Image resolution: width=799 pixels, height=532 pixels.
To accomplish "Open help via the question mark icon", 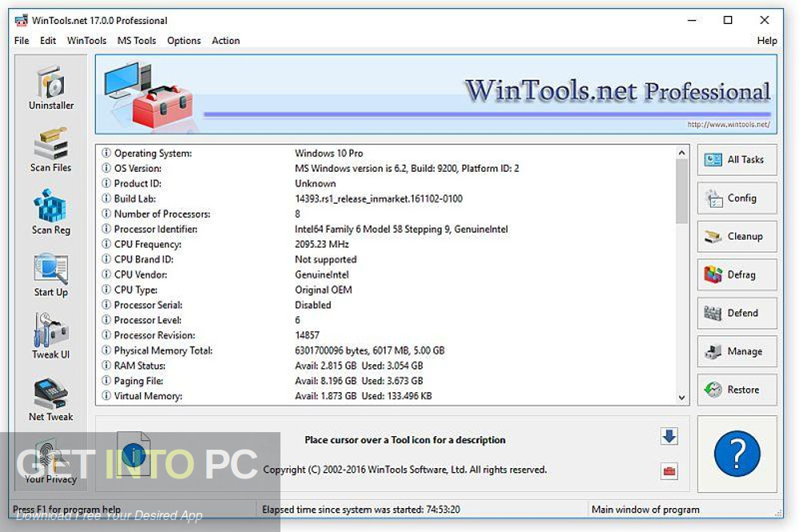I will [737, 454].
